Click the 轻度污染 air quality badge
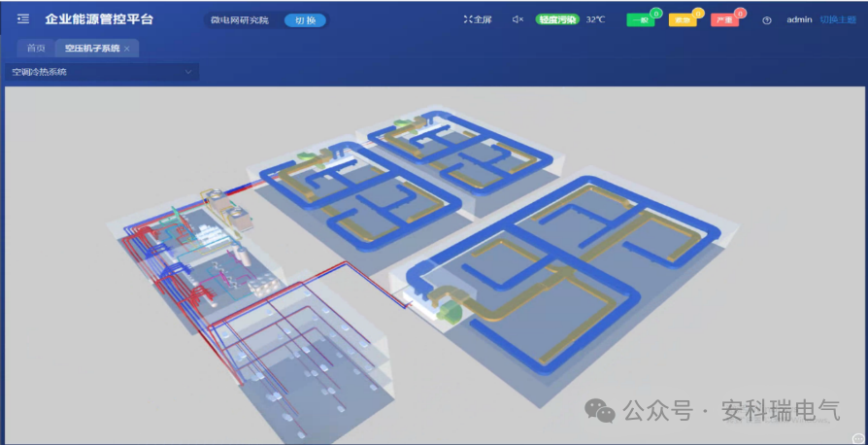The image size is (868, 445). pos(557,19)
